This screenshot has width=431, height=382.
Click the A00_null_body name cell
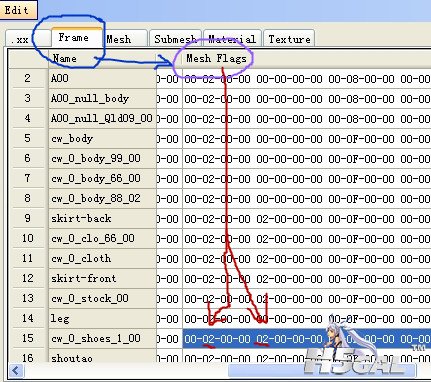pos(102,98)
